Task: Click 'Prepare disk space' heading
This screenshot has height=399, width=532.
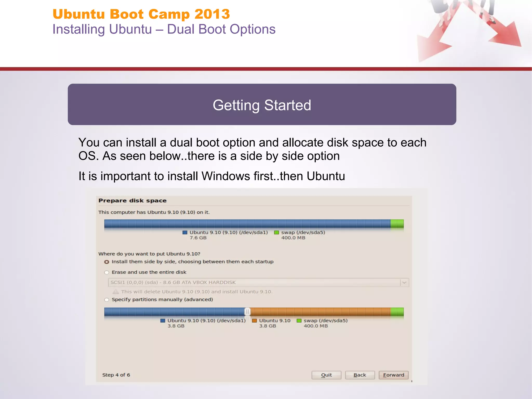Action: tap(132, 200)
